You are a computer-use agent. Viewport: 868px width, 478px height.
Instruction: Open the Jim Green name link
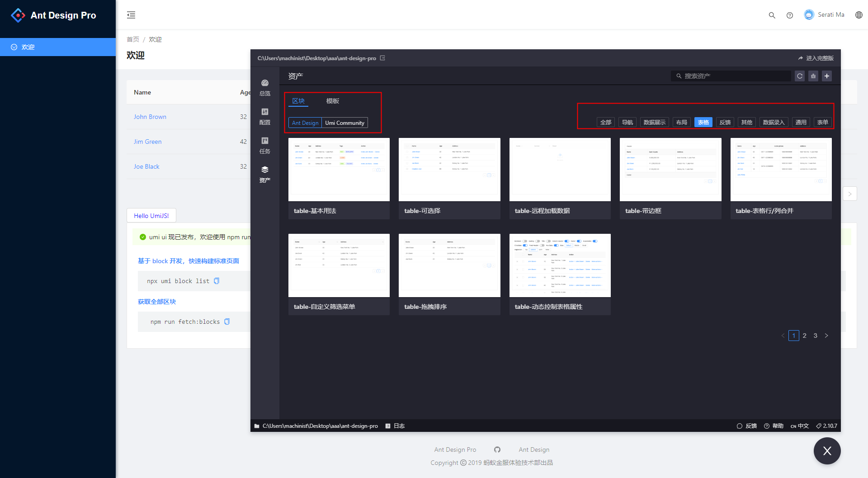147,142
